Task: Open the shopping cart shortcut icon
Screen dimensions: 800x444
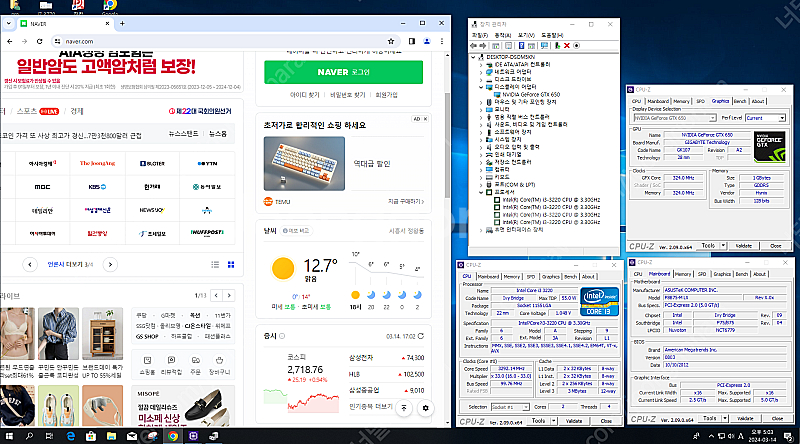Action: coord(219,360)
